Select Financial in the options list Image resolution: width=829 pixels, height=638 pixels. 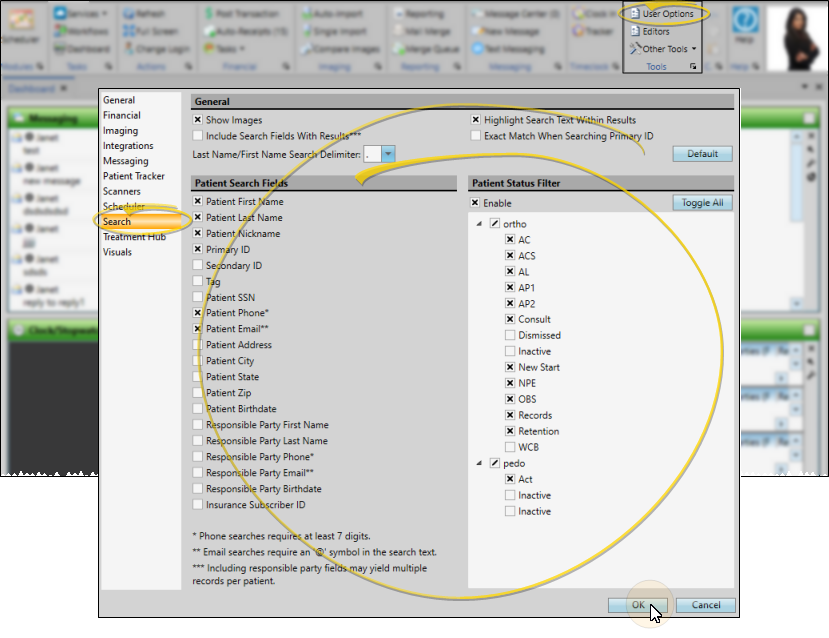click(x=122, y=116)
